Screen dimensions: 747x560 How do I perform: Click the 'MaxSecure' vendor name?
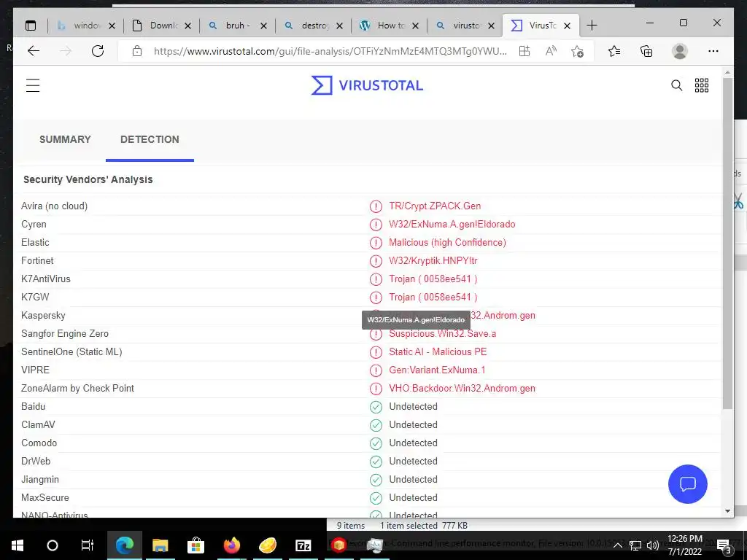click(x=44, y=497)
